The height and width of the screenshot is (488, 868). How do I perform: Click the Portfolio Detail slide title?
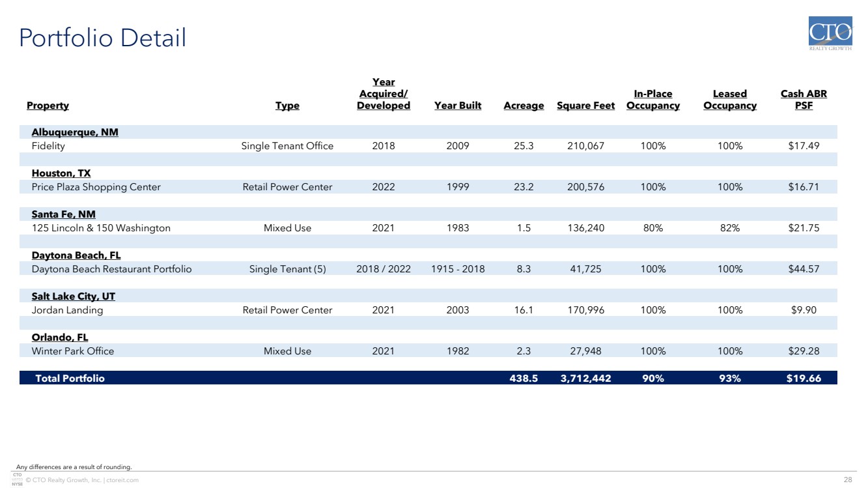coord(103,38)
